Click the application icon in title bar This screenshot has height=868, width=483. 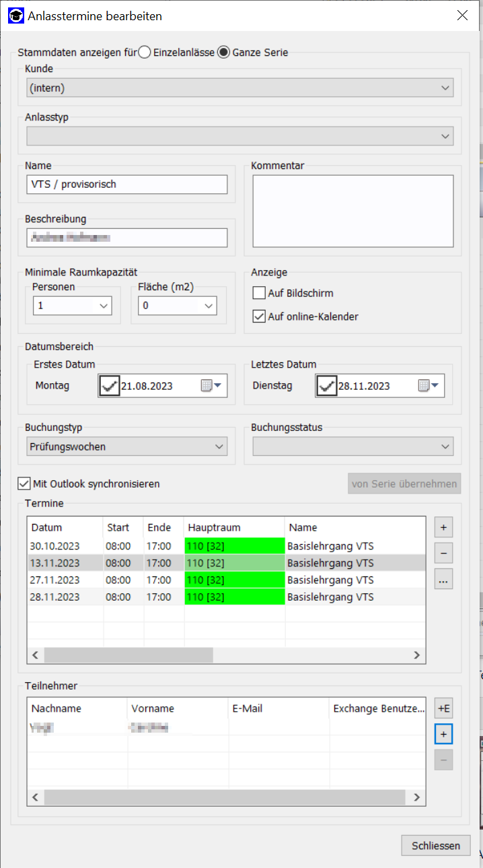[16, 15]
